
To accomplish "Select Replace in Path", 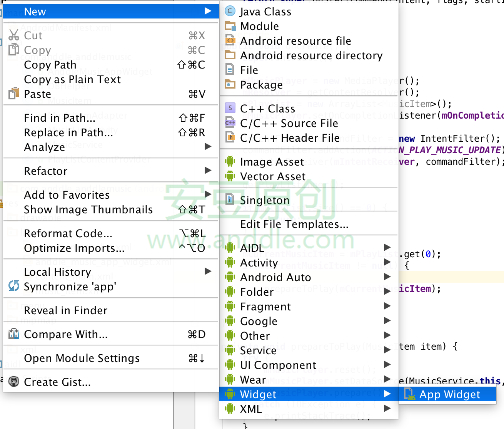I will (111, 132).
